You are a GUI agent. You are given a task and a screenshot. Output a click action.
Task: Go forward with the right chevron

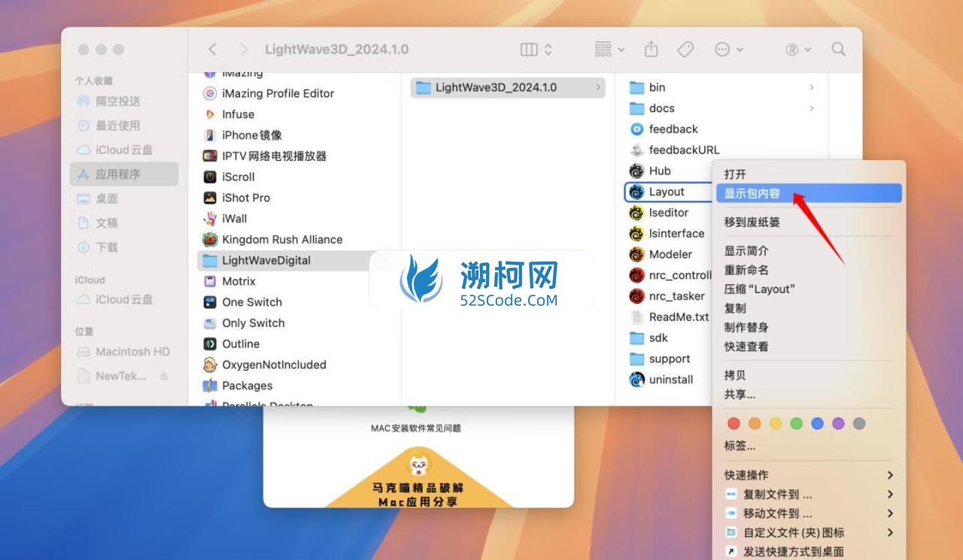click(x=243, y=50)
